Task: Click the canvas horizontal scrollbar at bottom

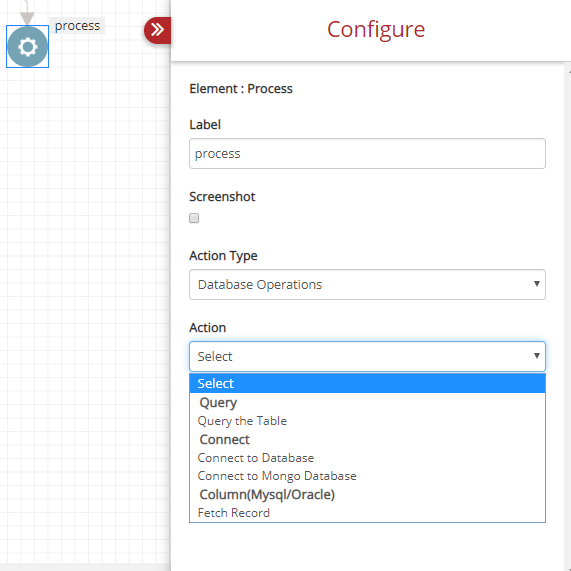Action: tap(85, 567)
